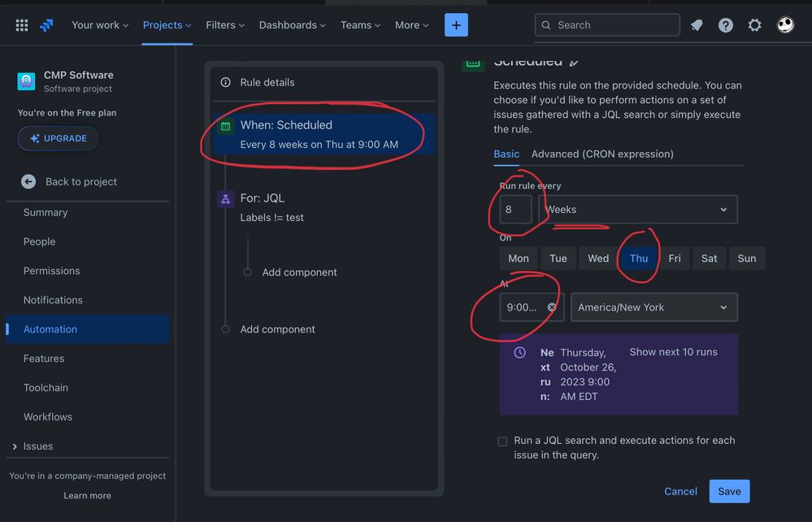This screenshot has height=522, width=812.
Task: Open the Weeks interval dropdown
Action: coord(638,209)
